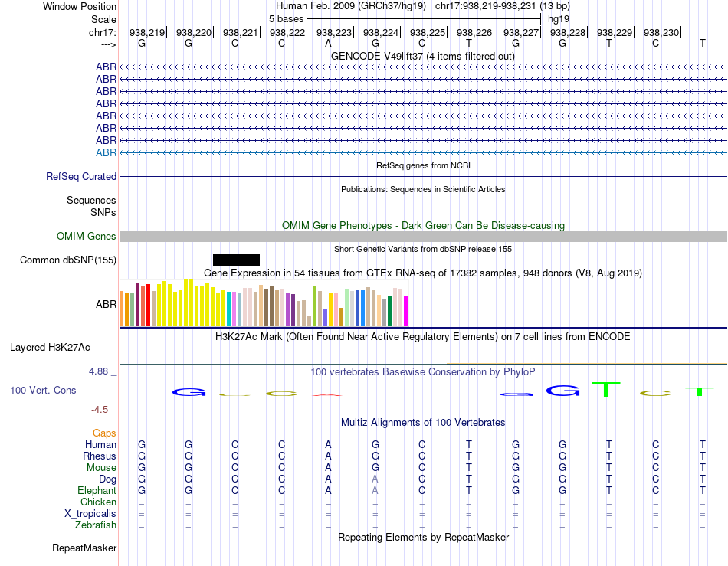This screenshot has height=566, width=728.
Task: Open Publications: Sequences in Scientific Articles title
Action: (423, 189)
